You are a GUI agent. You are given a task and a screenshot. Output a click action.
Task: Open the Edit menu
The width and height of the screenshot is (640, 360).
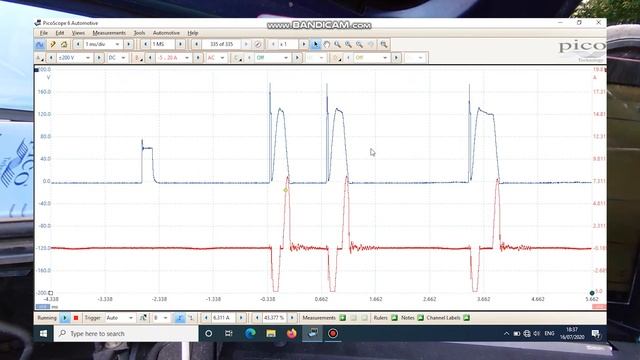pos(60,33)
